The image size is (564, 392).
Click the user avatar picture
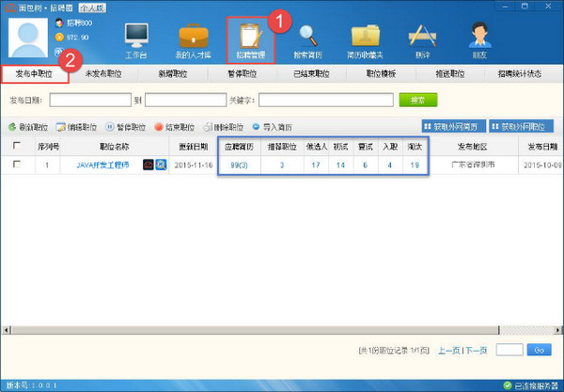28,38
